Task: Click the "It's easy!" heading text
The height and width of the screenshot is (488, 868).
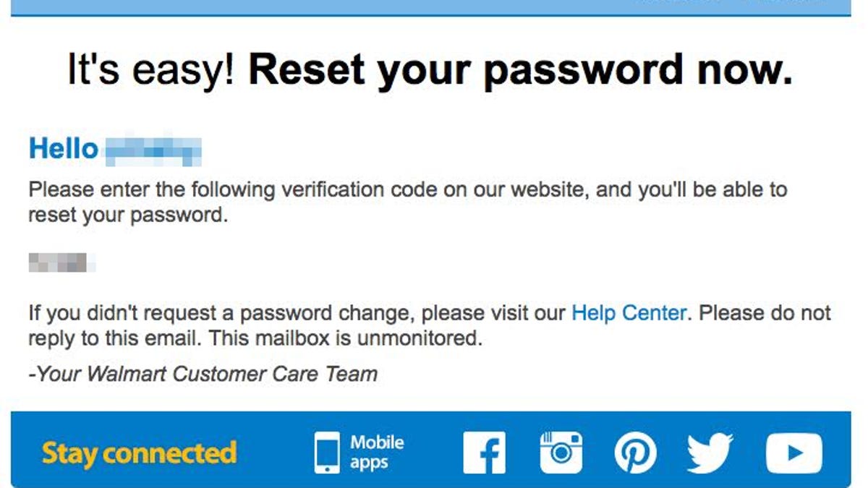Action: [x=151, y=70]
